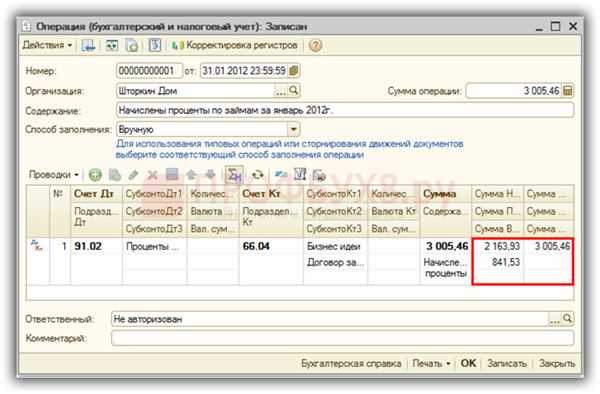Click the Счет Дт column header

click(96, 194)
